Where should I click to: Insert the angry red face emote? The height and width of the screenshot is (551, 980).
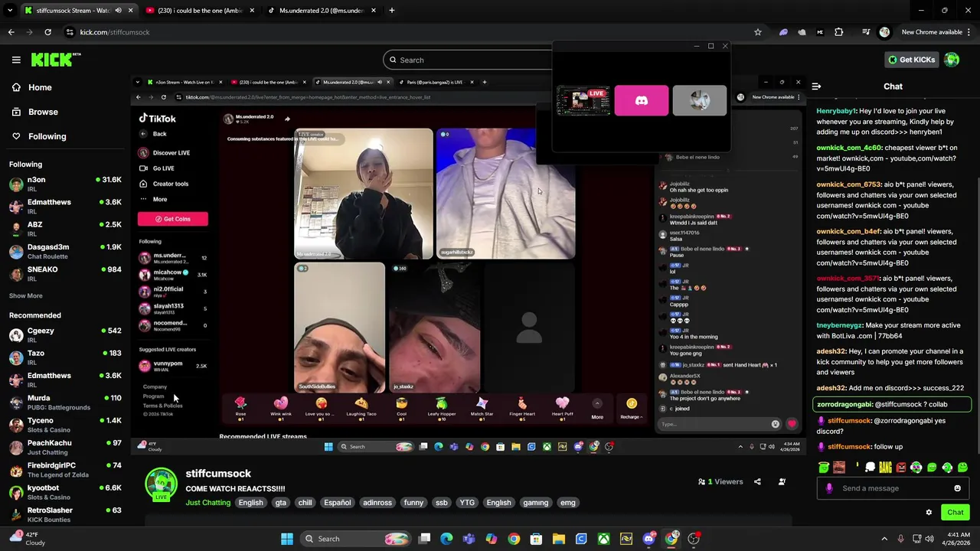pyautogui.click(x=900, y=468)
